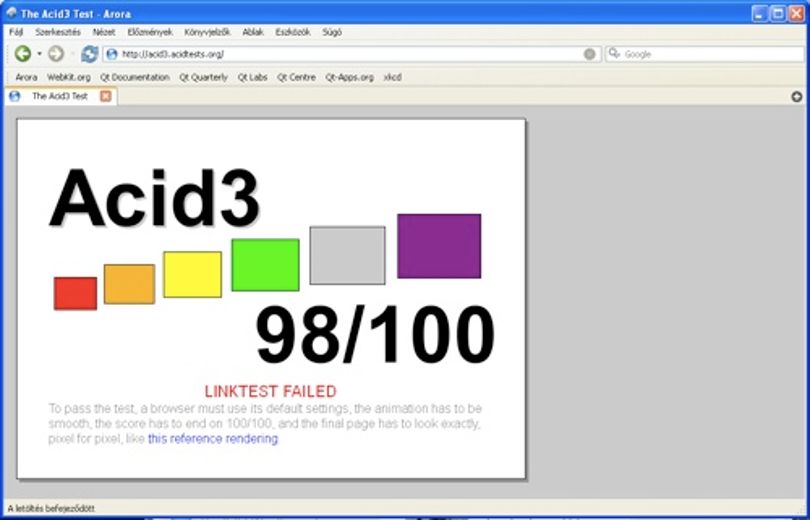Open the back history dropdown arrow
This screenshot has height=520, width=810.
pos(39,54)
